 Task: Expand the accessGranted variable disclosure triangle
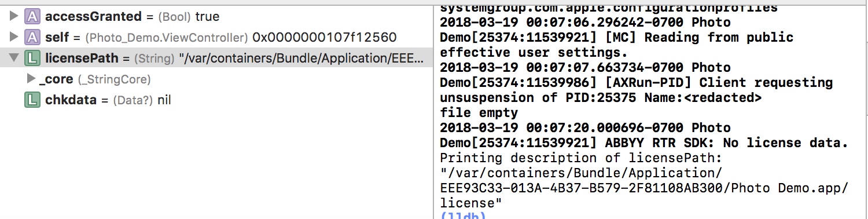[14, 17]
